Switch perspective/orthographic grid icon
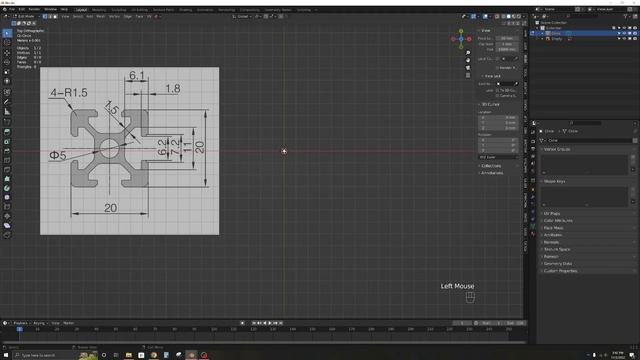Screen dimensions: 640x360 point(468,75)
